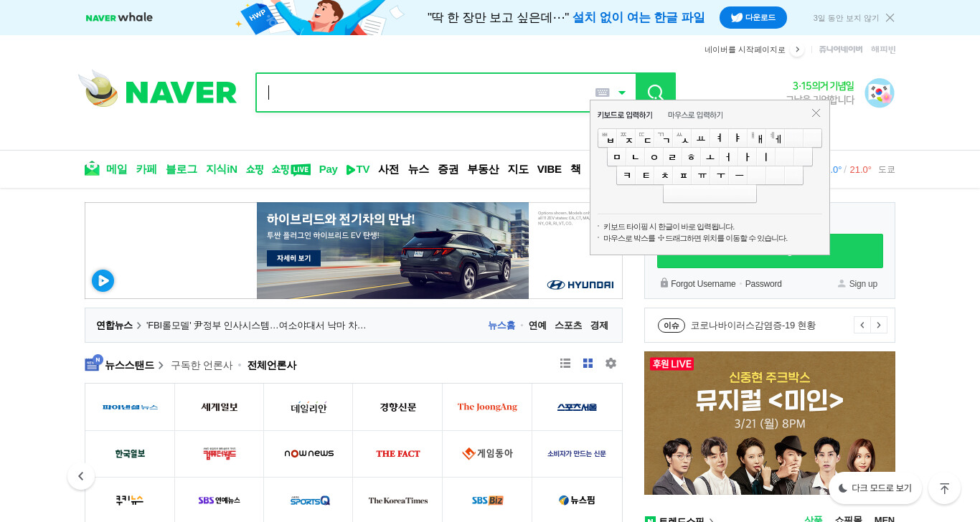The height and width of the screenshot is (522, 980).
Task: Open 스포츠 news link
Action: pos(568,326)
